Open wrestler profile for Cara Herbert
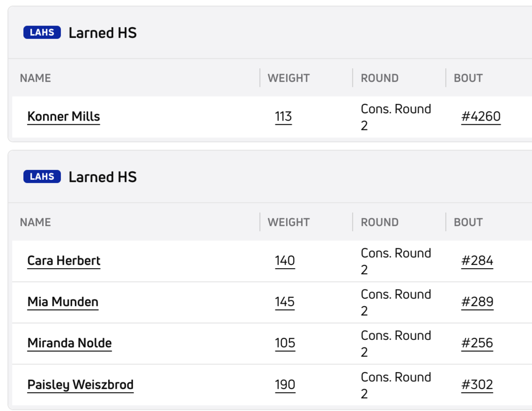The height and width of the screenshot is (411, 532). coord(63,261)
